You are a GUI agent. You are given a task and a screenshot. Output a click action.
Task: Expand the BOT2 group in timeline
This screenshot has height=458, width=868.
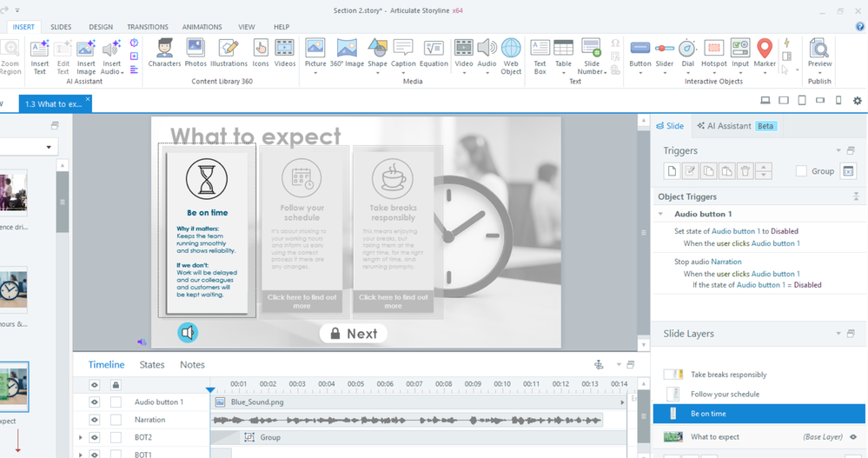[x=80, y=437]
